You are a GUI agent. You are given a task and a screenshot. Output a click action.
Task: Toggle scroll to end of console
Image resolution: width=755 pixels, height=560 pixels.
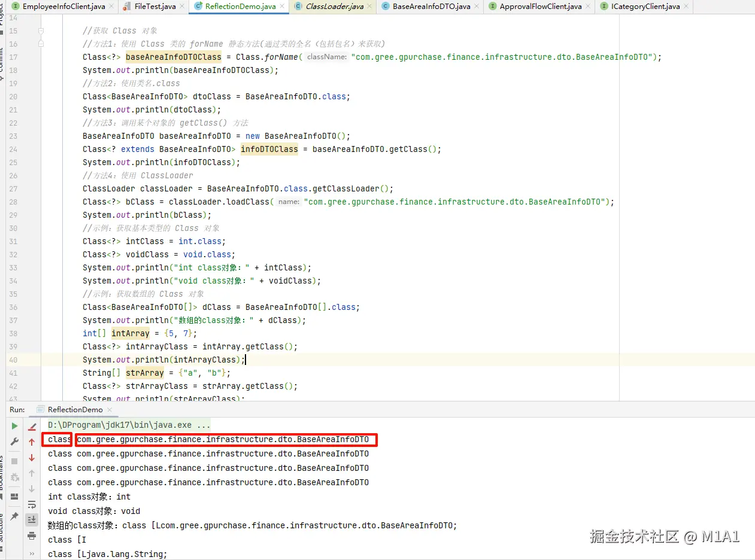pos(32,519)
